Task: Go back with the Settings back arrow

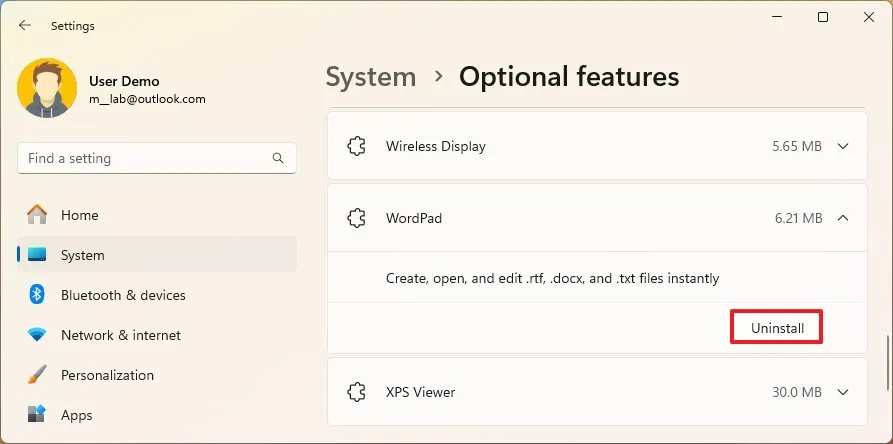Action: 24,26
